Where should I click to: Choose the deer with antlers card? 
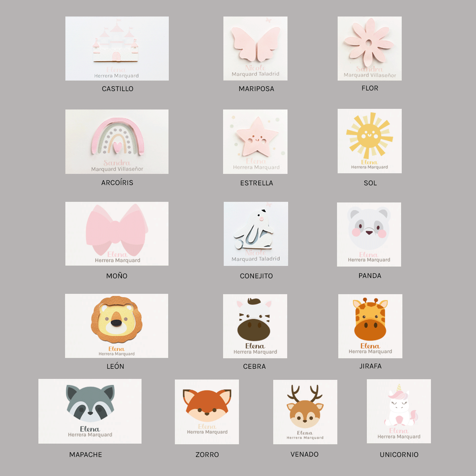point(305,412)
